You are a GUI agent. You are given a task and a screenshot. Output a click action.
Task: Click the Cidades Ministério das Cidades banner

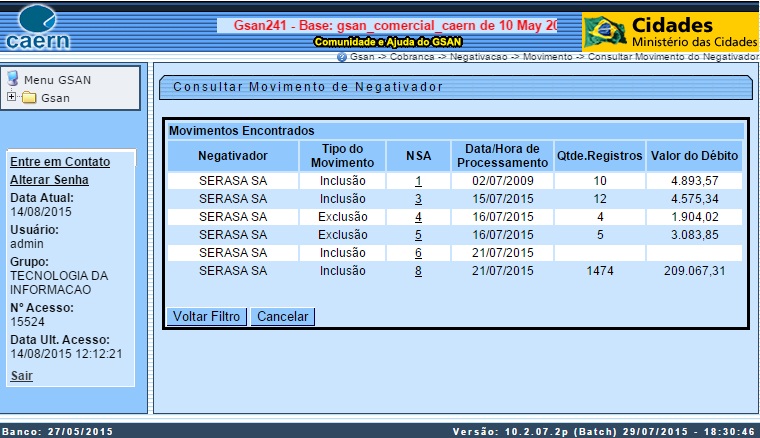(x=669, y=32)
